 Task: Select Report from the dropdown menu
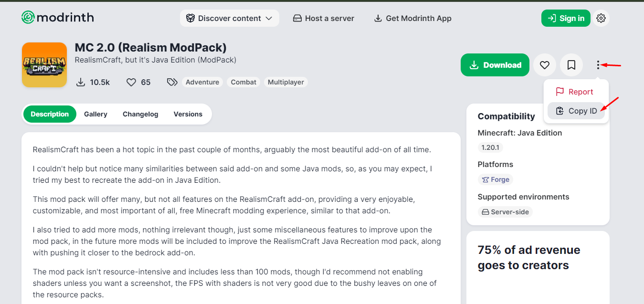click(x=575, y=92)
